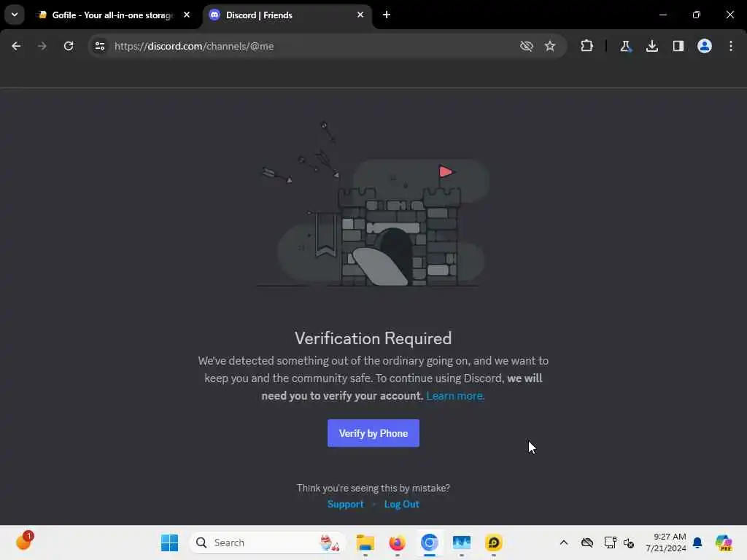747x560 pixels.
Task: Open display tray icon settings
Action: [x=610, y=542]
